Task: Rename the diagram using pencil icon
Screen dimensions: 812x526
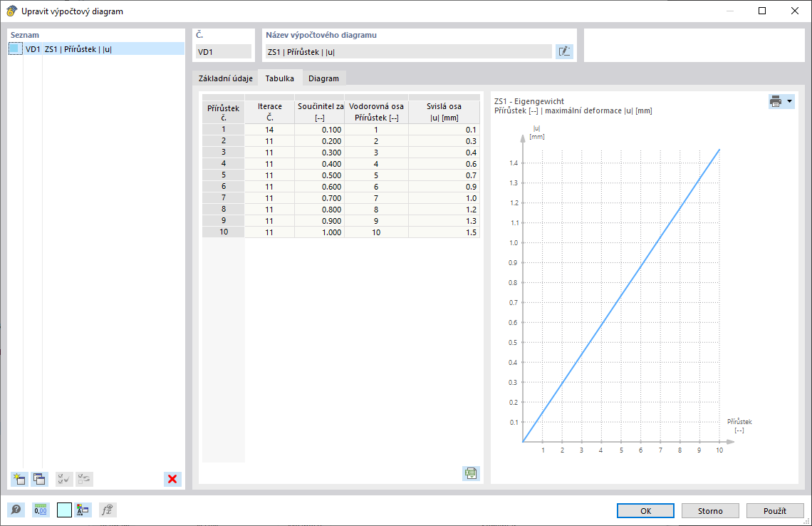Action: (564, 51)
